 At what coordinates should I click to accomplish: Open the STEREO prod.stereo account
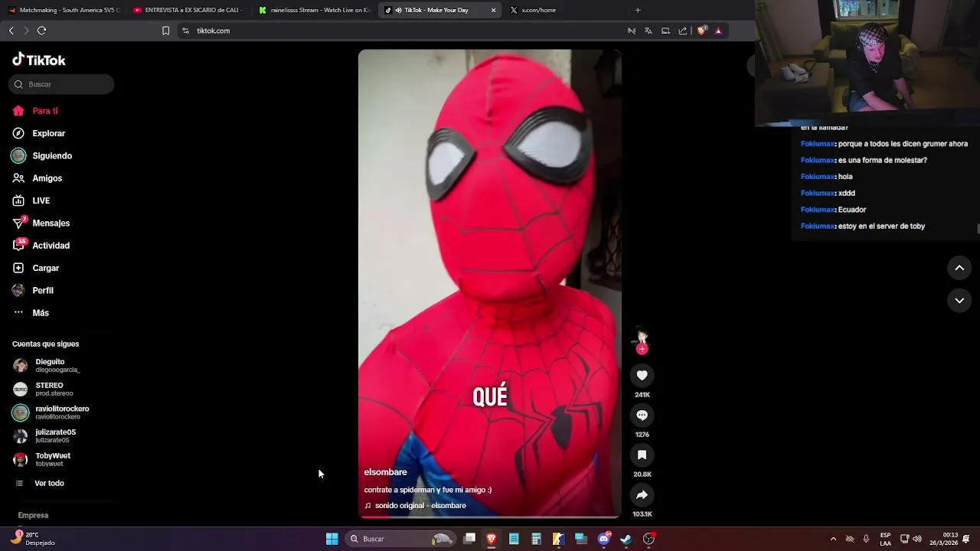43,389
